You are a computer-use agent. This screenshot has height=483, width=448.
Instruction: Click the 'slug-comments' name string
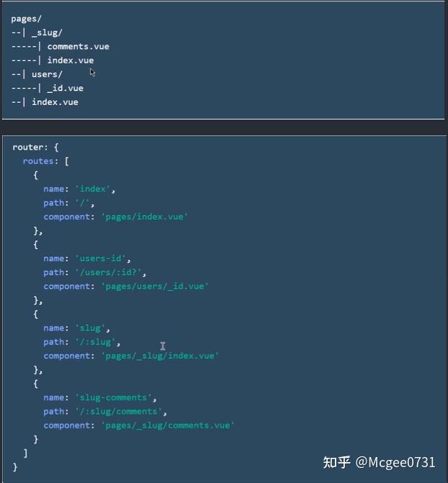[114, 397]
